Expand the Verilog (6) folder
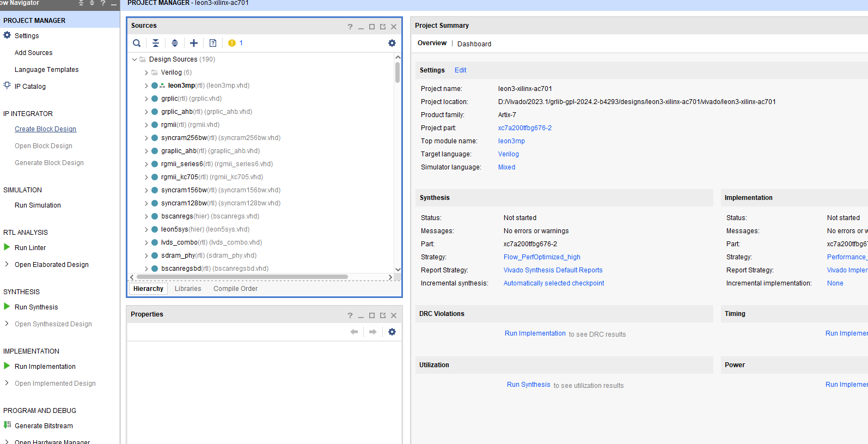 pos(146,72)
